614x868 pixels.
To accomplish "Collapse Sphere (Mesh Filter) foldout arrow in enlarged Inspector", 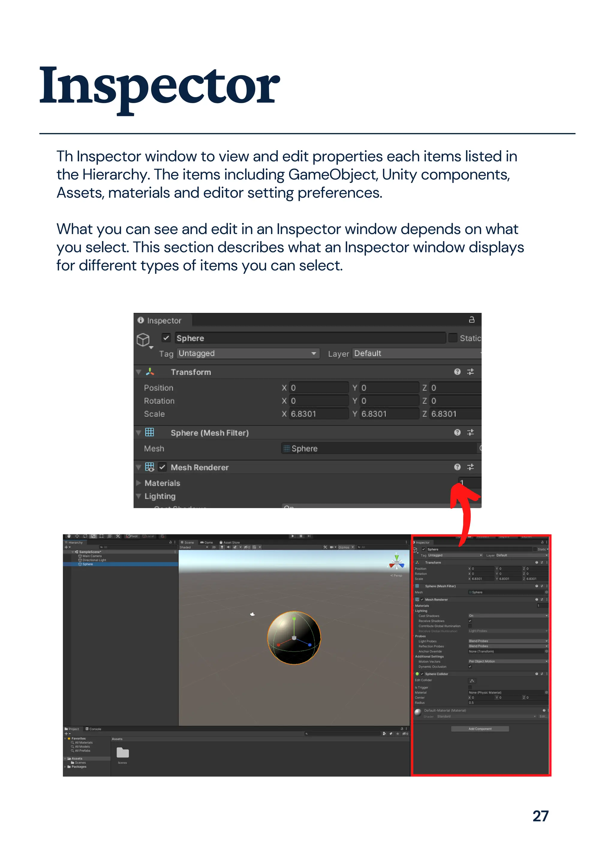I will [139, 432].
